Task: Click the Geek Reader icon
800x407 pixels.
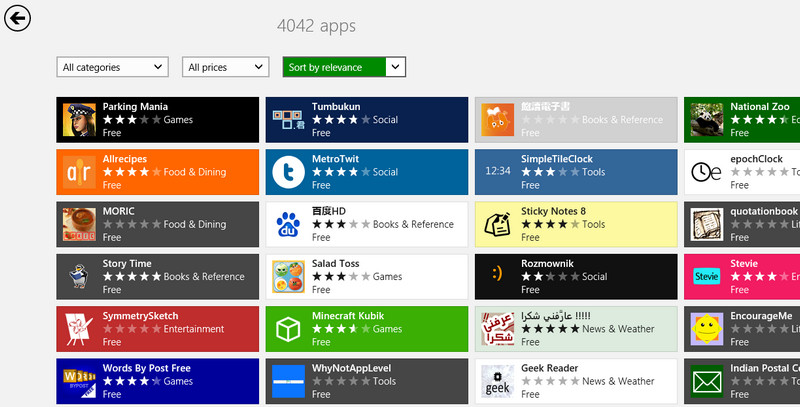Action: pyautogui.click(x=497, y=381)
